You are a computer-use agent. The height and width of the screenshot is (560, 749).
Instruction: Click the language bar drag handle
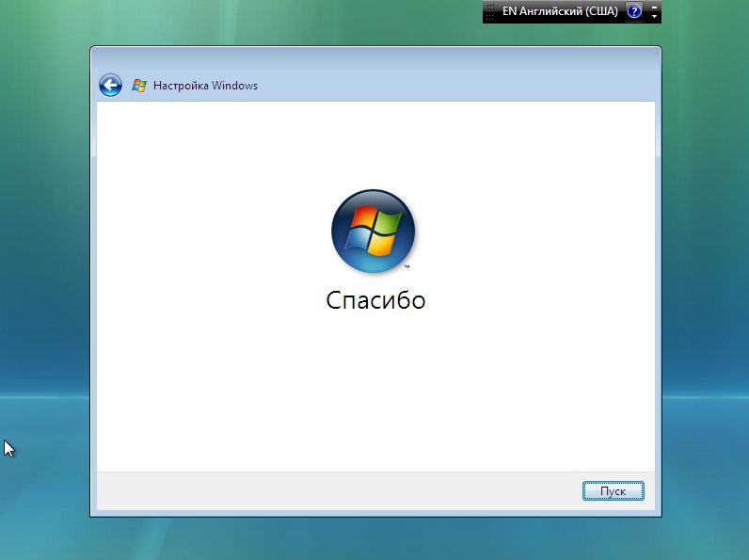pyautogui.click(x=489, y=11)
